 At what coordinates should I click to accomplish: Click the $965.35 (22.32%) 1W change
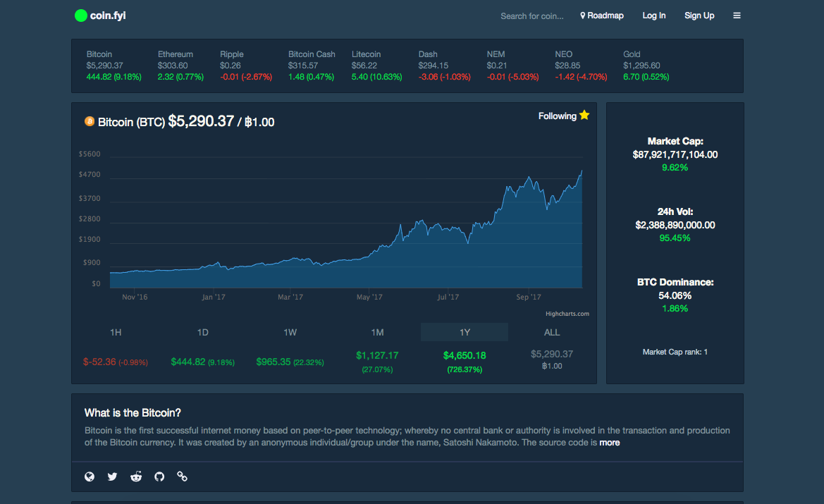(x=290, y=362)
